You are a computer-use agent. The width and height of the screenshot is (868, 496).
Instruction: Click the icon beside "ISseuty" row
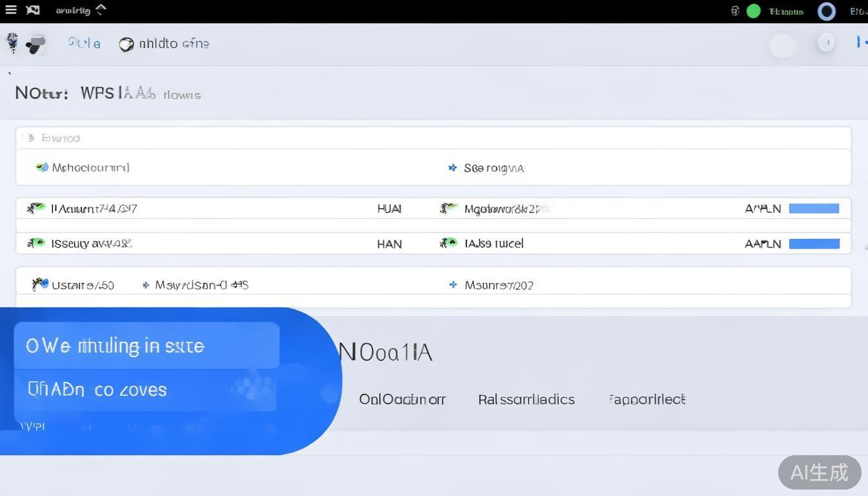click(x=36, y=243)
